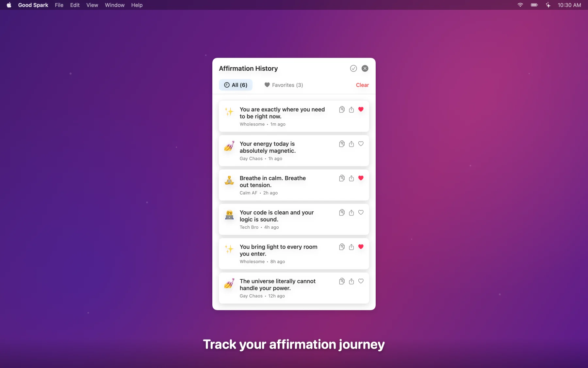
Task: Click the nail polish emoji on "Your energy today"
Action: coord(229,146)
